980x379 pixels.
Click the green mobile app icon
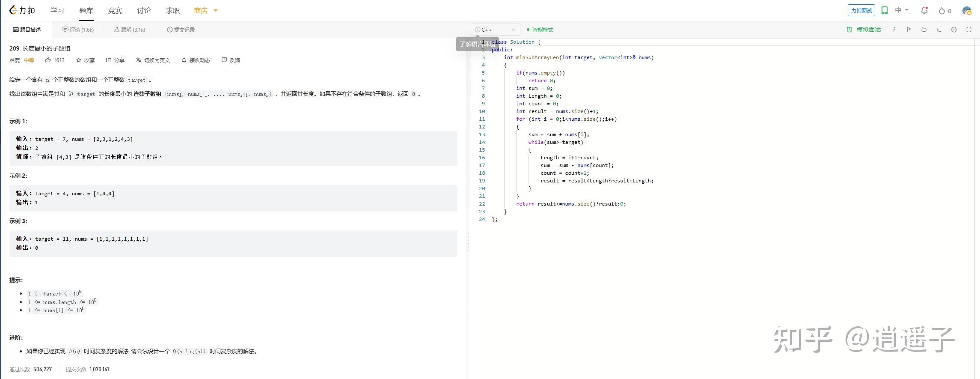pos(884,10)
